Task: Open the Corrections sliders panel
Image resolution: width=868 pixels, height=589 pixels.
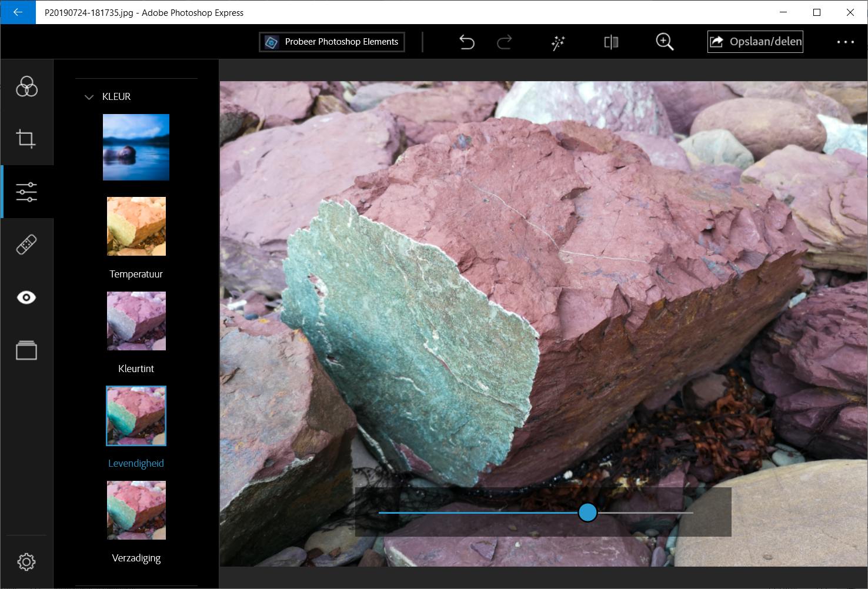Action: pyautogui.click(x=26, y=192)
